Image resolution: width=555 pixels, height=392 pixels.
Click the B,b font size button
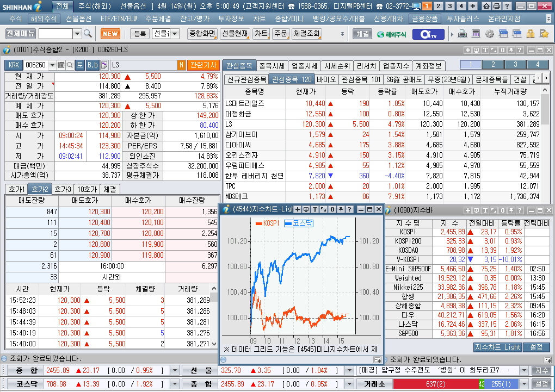coord(92,65)
